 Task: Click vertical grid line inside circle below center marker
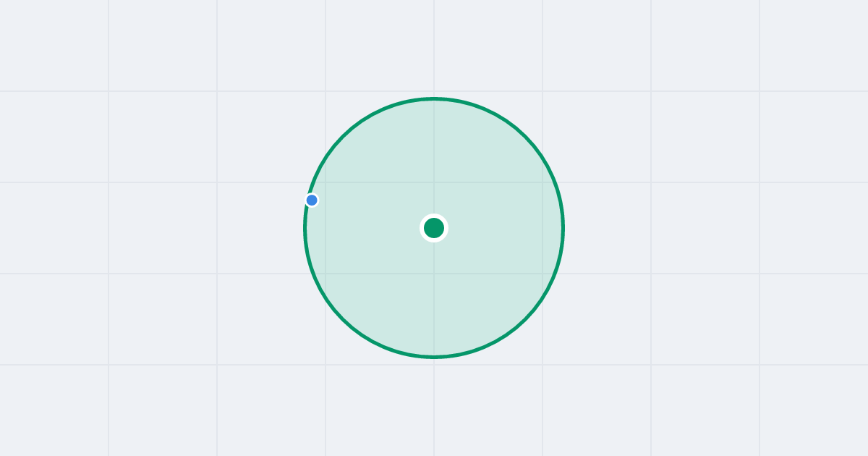coord(434,297)
